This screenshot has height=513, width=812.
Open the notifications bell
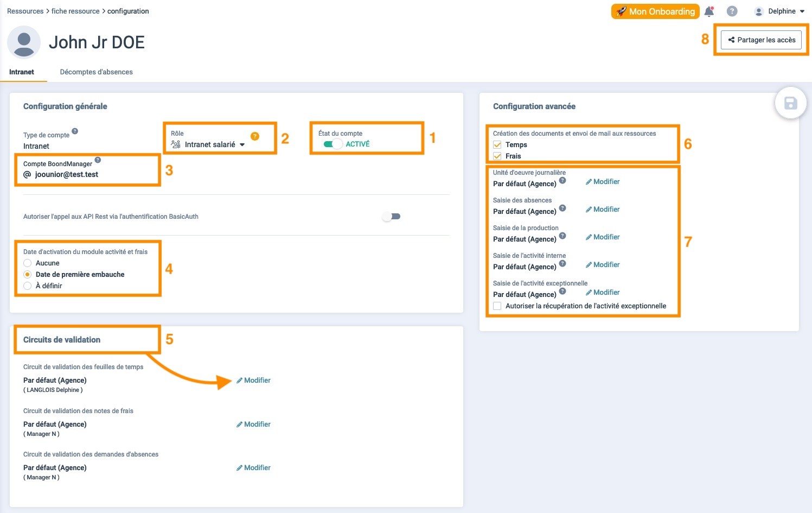coord(709,11)
